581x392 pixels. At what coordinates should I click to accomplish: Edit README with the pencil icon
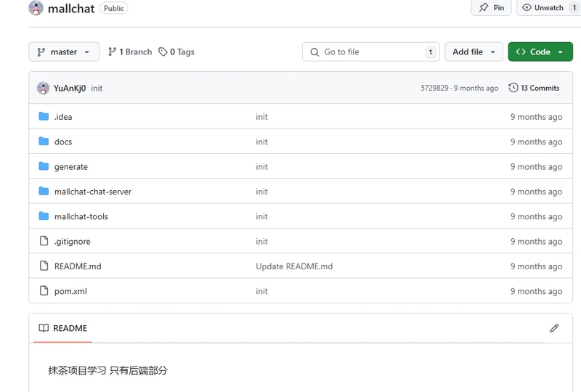tap(554, 328)
